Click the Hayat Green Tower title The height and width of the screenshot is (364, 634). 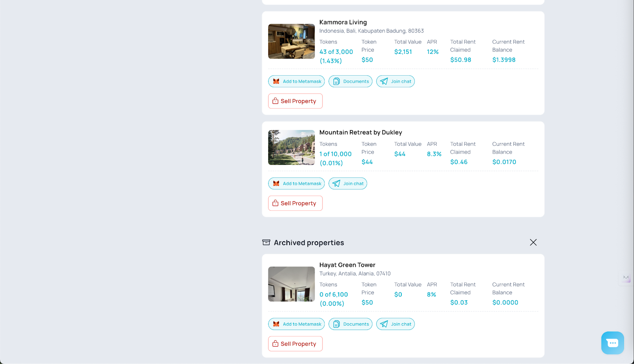tap(347, 265)
